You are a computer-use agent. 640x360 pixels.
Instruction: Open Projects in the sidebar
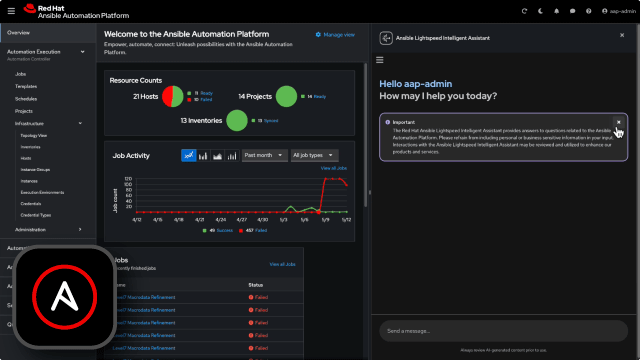click(x=24, y=111)
